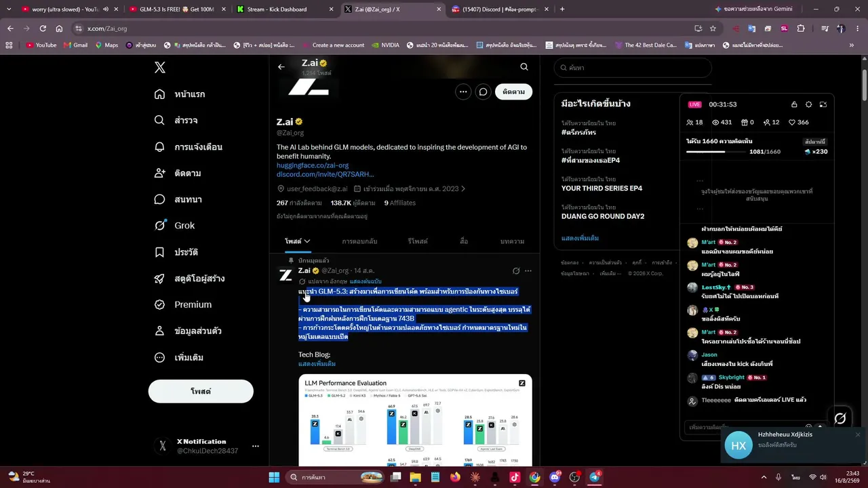Viewport: 868px width, 488px height.
Task: Go to X home via the X logo
Action: [160, 67]
